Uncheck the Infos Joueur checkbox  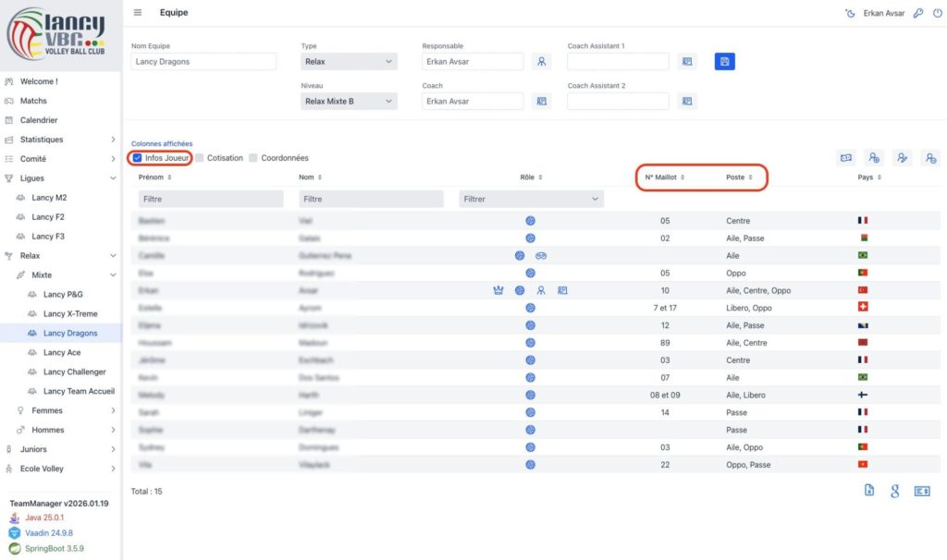(138, 158)
